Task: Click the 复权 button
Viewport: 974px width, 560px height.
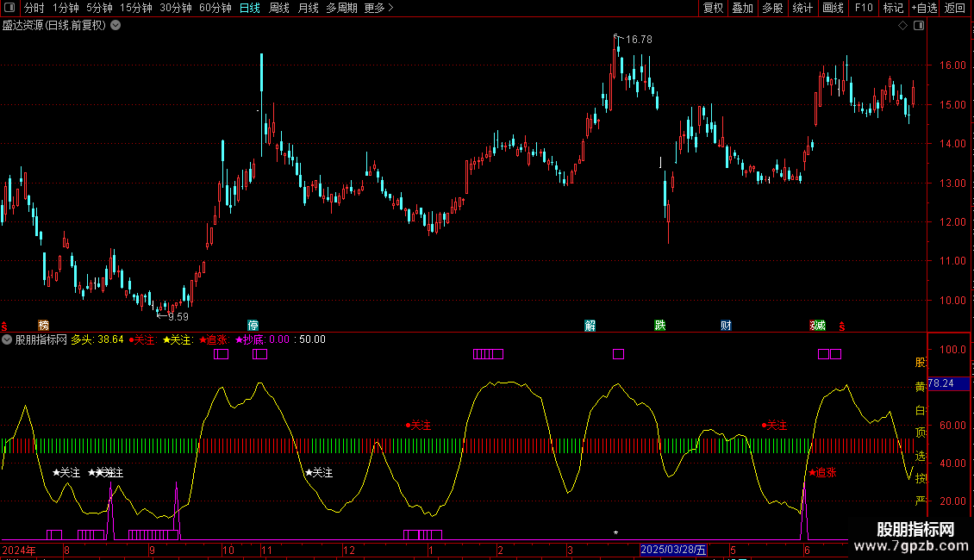Action: point(713,8)
